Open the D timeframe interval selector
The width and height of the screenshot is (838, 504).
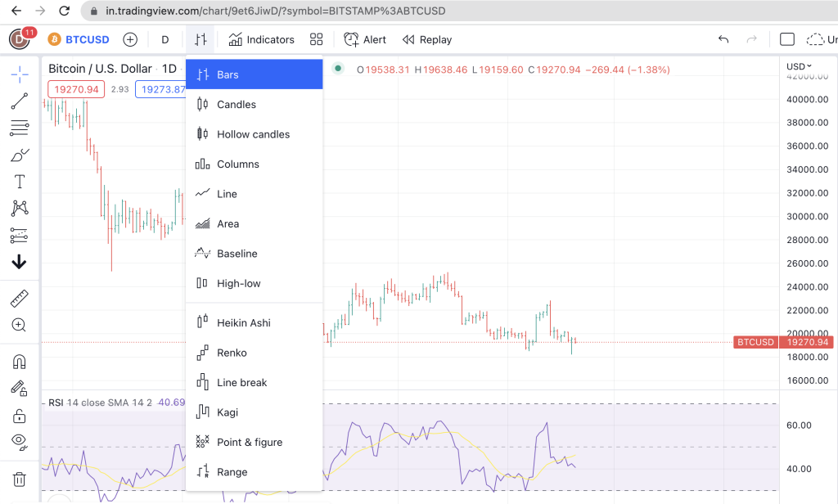(165, 39)
